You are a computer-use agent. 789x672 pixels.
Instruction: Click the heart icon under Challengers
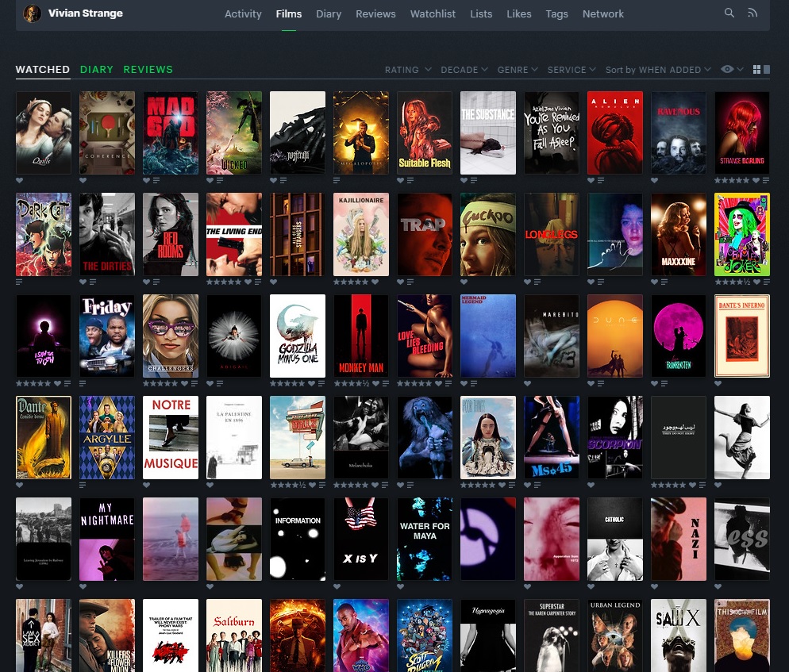[185, 383]
